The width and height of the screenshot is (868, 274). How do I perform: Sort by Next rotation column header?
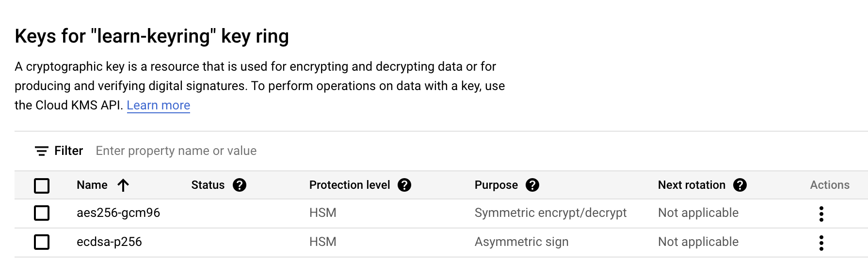[691, 185]
